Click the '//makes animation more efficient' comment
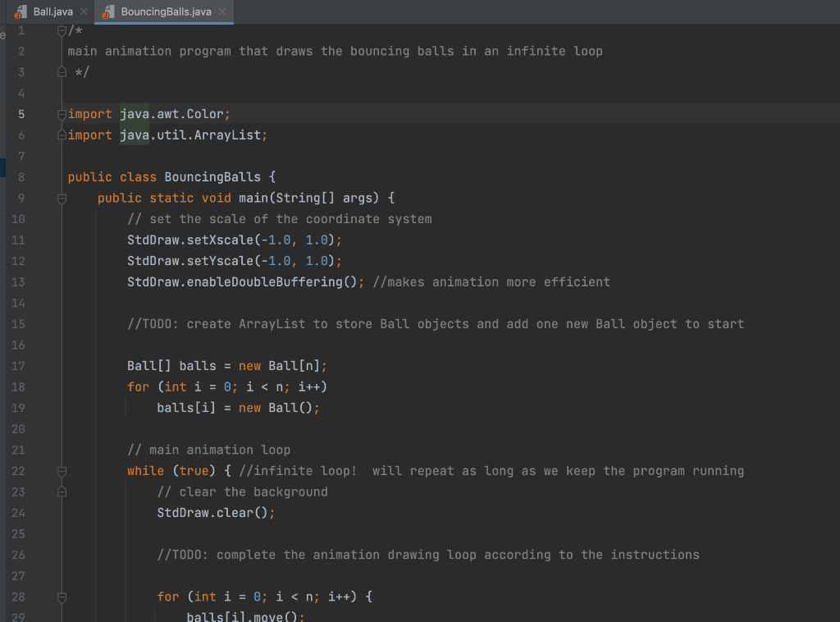This screenshot has height=622, width=840. 491,281
